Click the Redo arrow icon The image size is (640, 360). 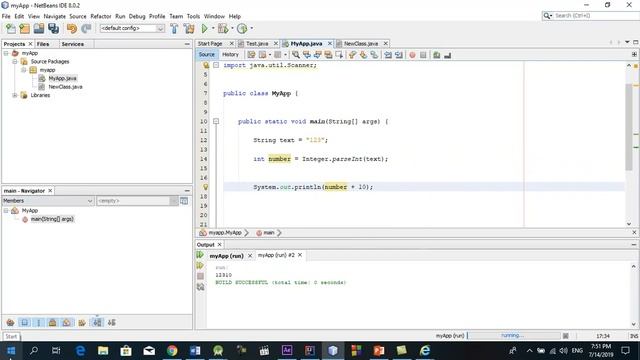86,28
